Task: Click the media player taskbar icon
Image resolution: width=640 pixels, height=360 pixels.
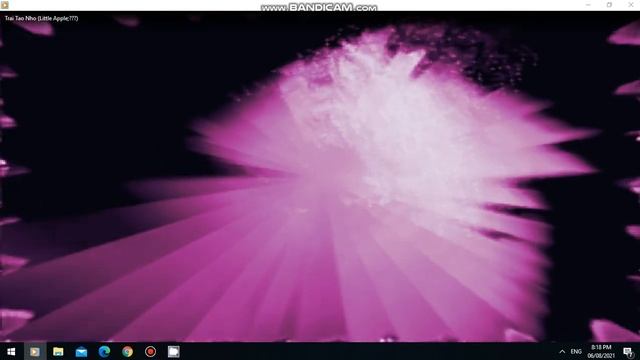Action: point(35,351)
